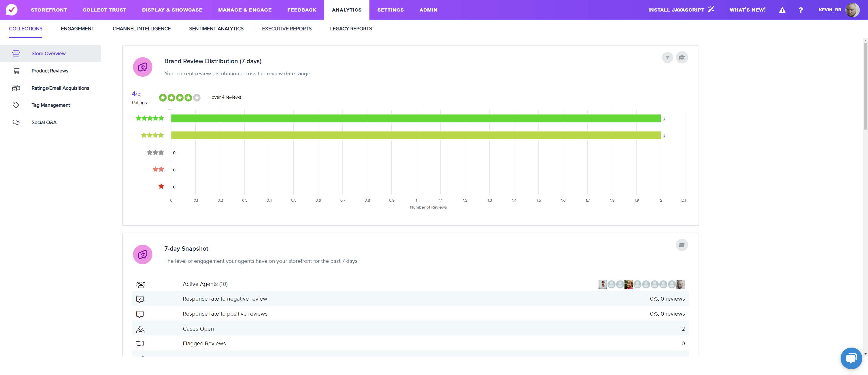
Task: Click the magic wand Install JavaScript icon
Action: point(711,9)
